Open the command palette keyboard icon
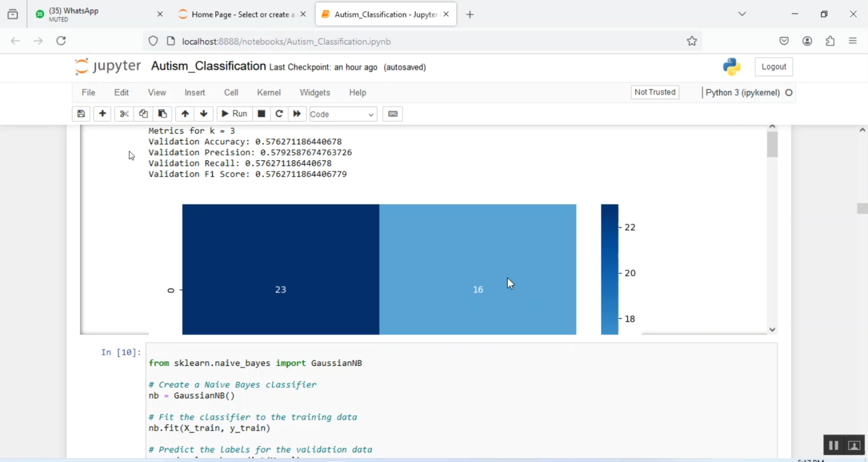 pos(392,113)
